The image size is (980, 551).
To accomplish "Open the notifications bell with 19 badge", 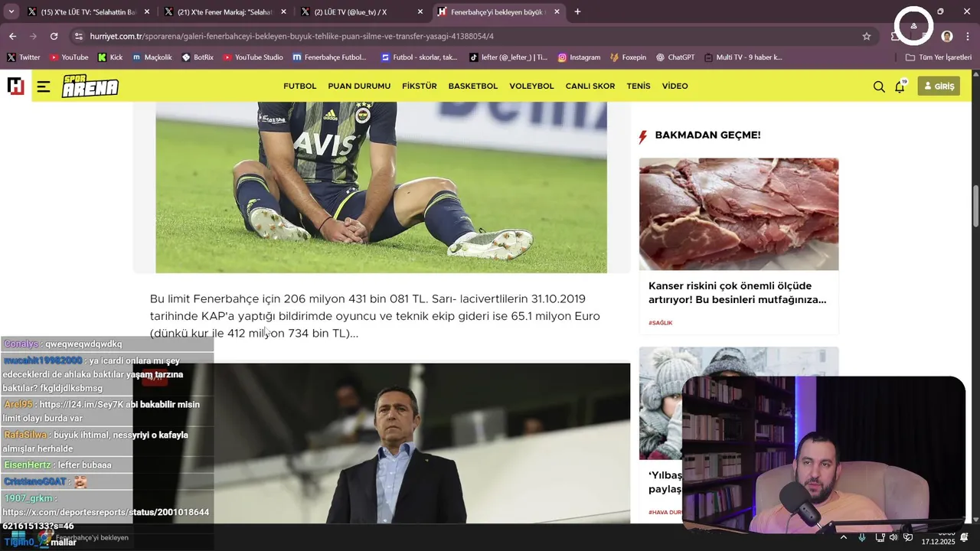I will (900, 86).
